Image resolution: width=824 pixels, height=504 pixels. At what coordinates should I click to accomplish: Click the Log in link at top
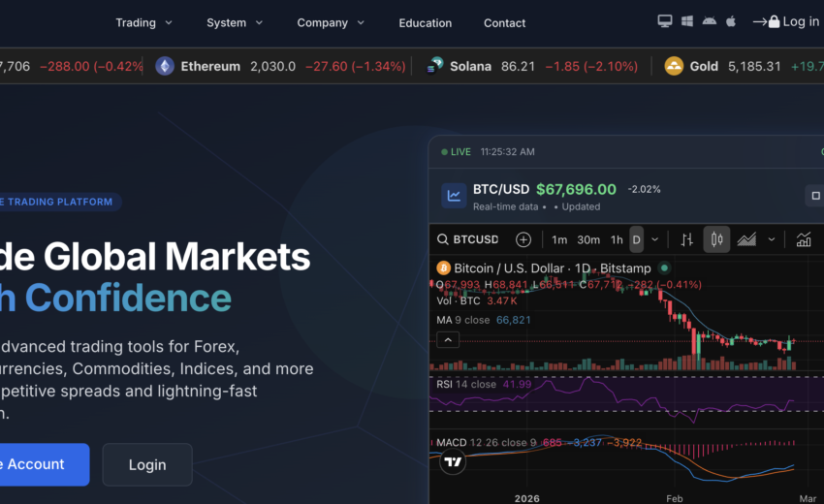click(801, 21)
